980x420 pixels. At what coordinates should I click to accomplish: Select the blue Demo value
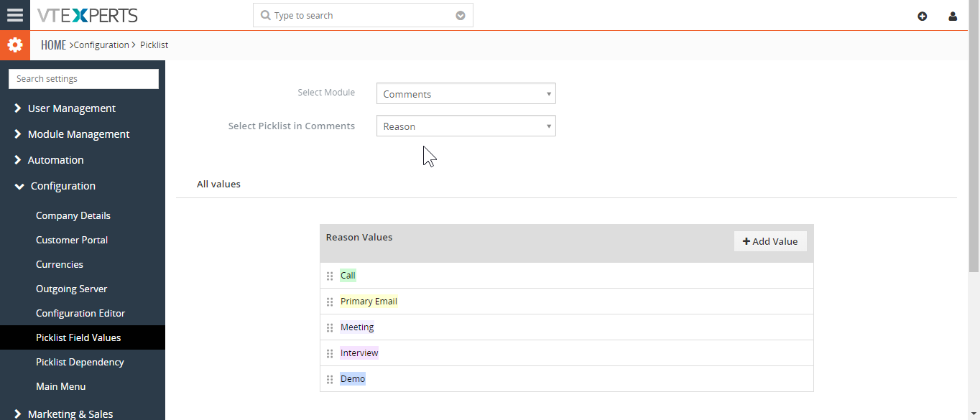point(353,379)
